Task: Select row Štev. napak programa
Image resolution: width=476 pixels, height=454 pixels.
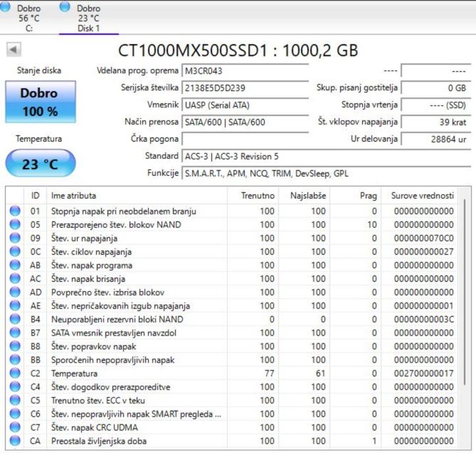Action: point(232,265)
